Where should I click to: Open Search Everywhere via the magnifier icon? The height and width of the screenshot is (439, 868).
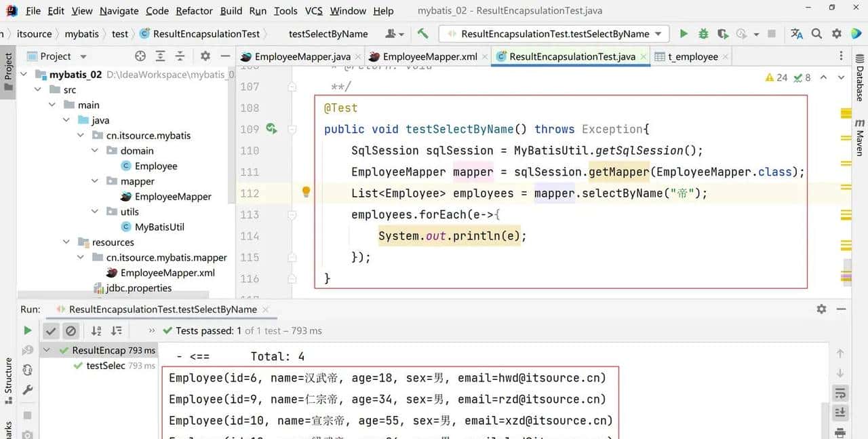[816, 34]
